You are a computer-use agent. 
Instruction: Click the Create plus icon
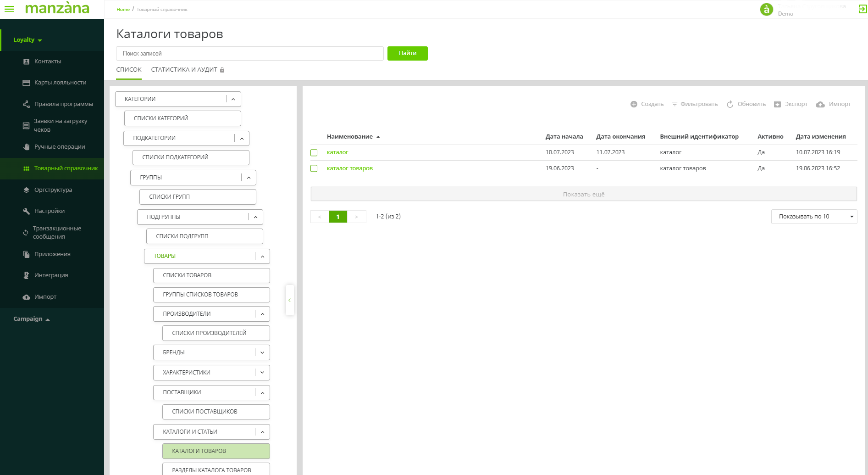[x=634, y=105]
